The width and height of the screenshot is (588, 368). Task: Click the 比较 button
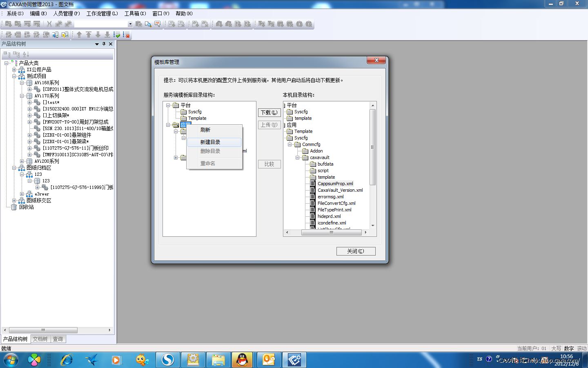click(269, 164)
